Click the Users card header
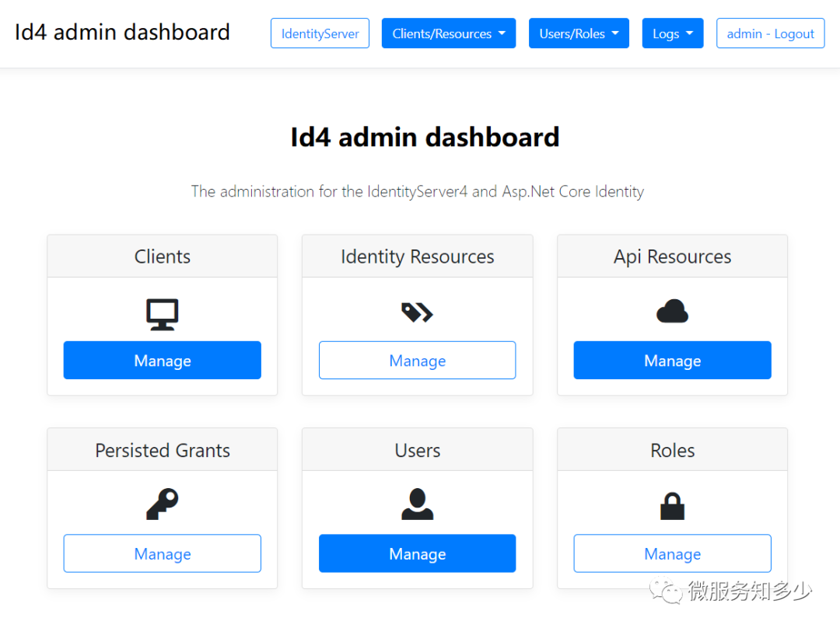Viewport: 840px width, 628px height. click(x=418, y=450)
